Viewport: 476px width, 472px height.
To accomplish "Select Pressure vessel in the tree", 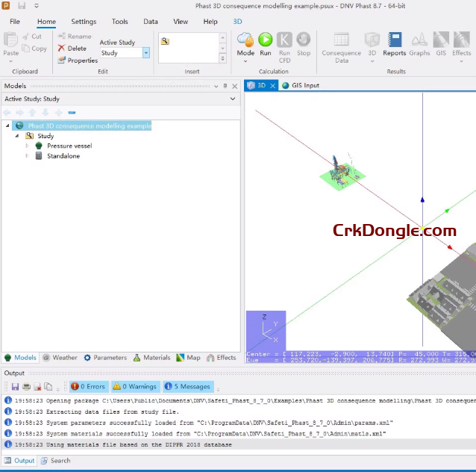I will (69, 146).
